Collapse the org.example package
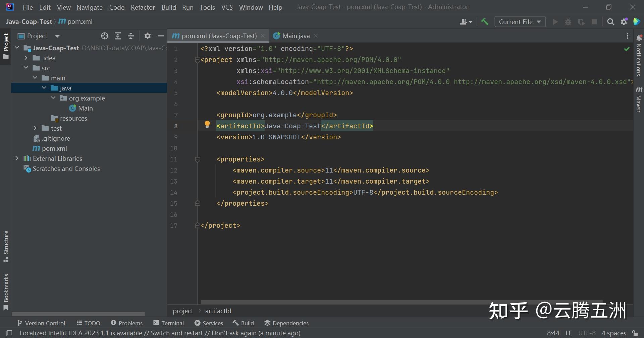 click(53, 98)
